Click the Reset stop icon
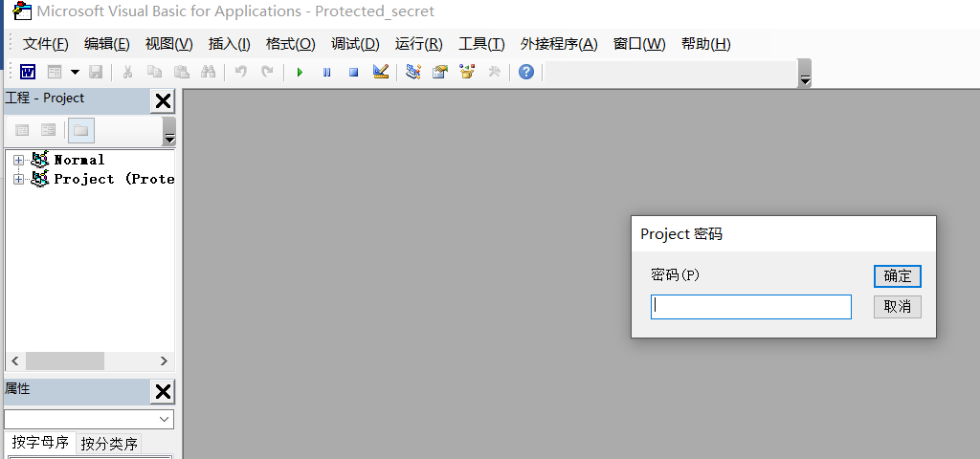Viewport: 980px width, 459px height. (354, 73)
